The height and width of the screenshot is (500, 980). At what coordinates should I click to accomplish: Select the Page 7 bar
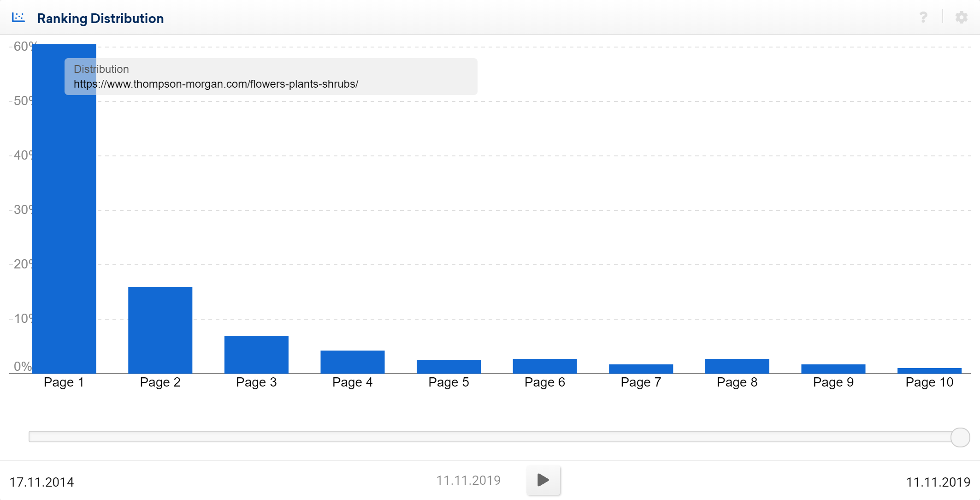click(641, 369)
